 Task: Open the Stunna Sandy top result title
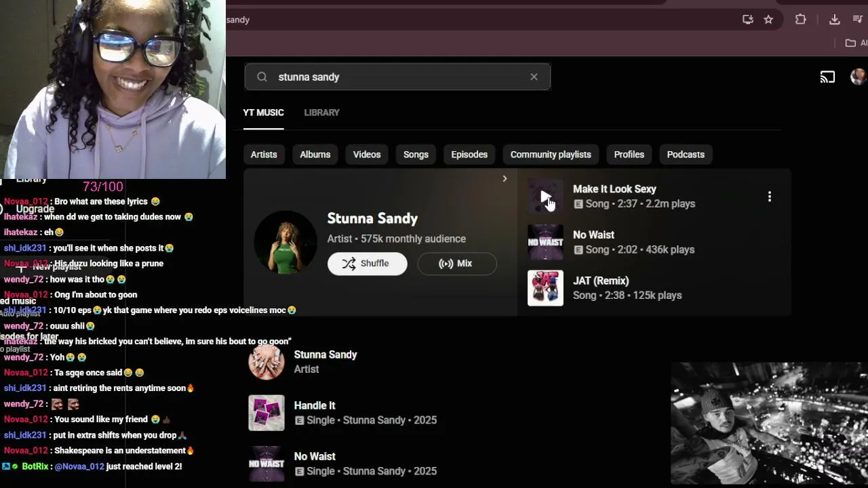pos(372,218)
